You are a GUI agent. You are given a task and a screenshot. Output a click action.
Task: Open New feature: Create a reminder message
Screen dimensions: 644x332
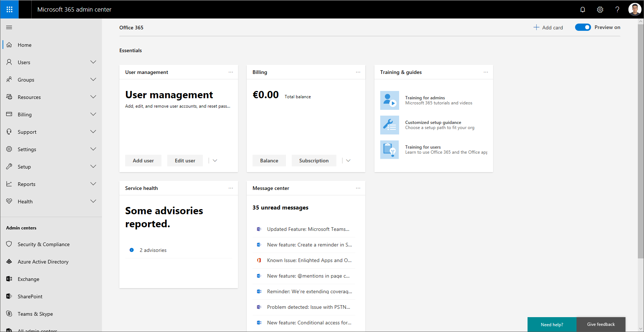[304, 245]
